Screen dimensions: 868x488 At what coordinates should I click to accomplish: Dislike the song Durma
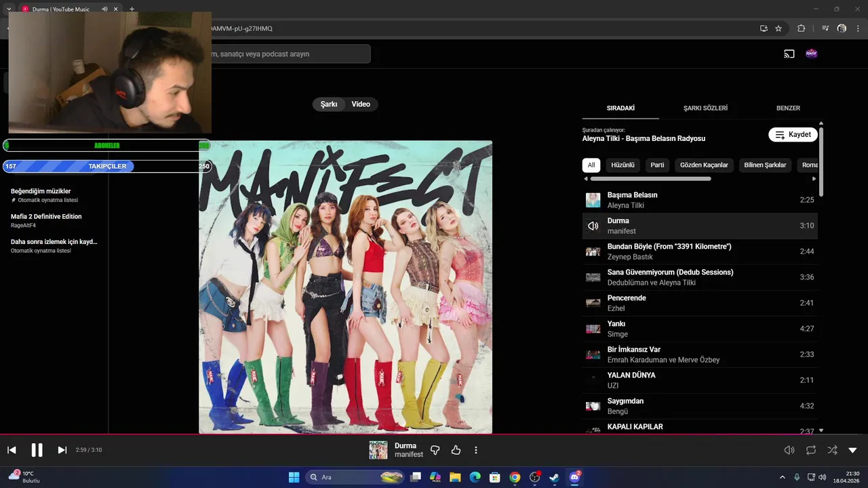tap(435, 450)
